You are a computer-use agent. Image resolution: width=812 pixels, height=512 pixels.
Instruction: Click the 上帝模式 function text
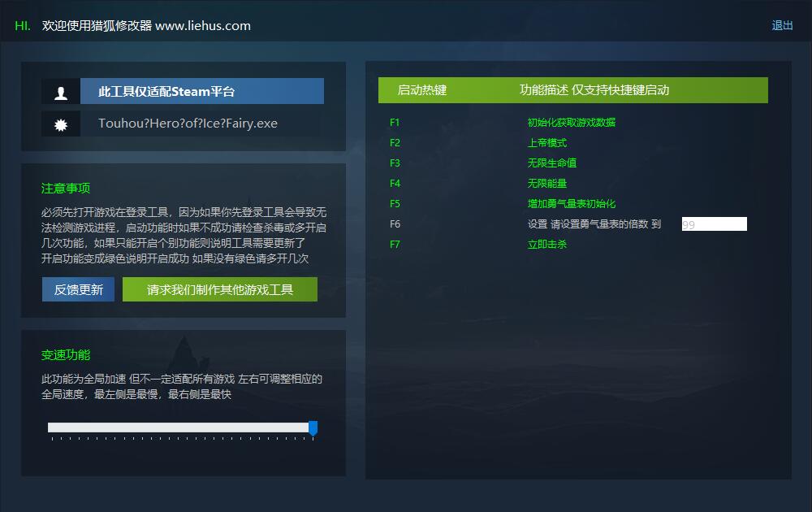click(x=546, y=142)
